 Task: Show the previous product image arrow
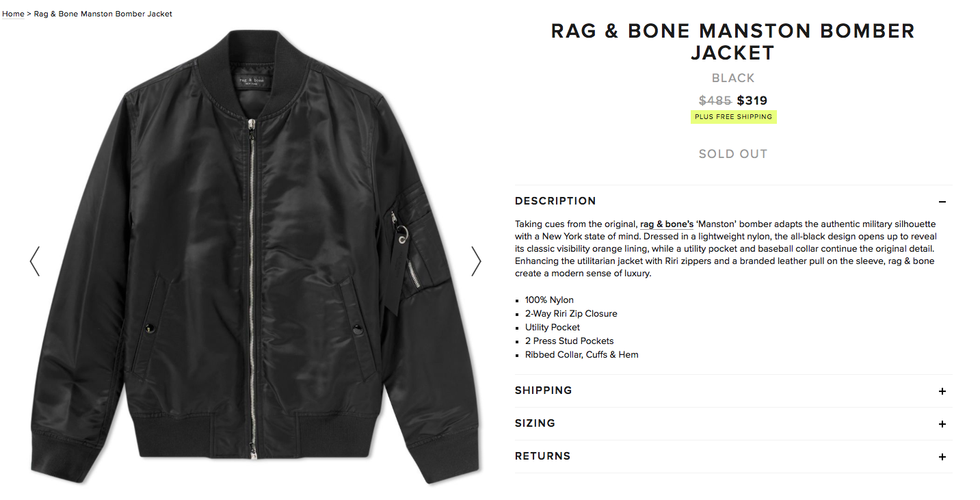(35, 261)
